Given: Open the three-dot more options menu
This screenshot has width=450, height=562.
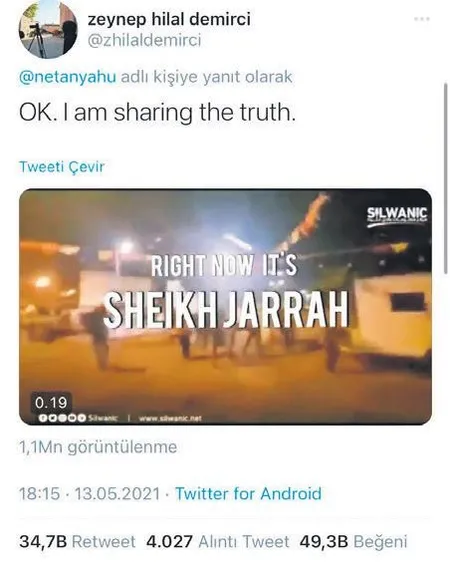Looking at the screenshot, I should tap(422, 19).
